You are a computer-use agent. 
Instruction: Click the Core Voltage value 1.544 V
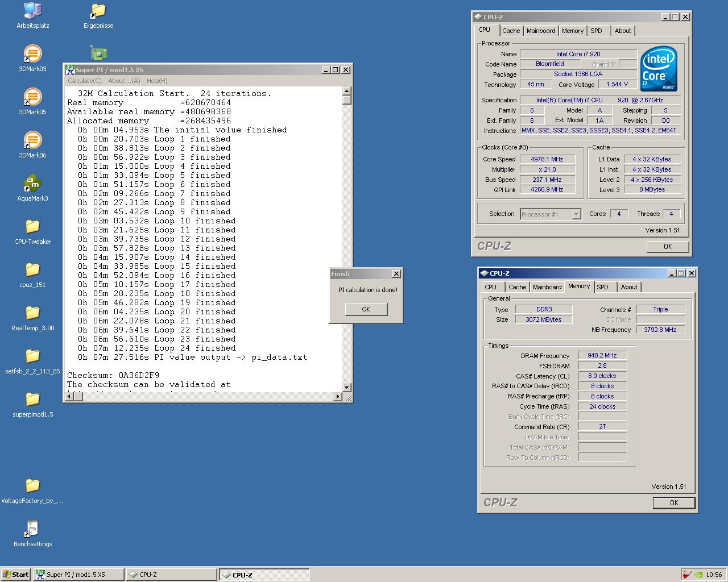(x=618, y=84)
